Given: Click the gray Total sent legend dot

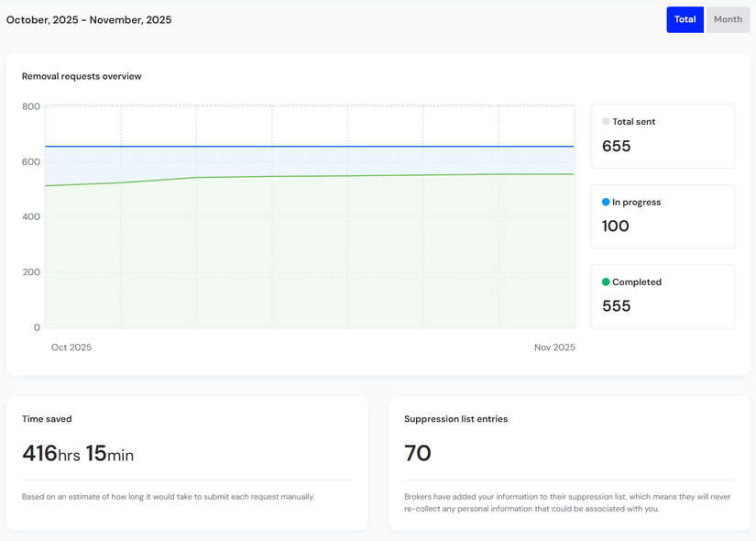Looking at the screenshot, I should (606, 122).
